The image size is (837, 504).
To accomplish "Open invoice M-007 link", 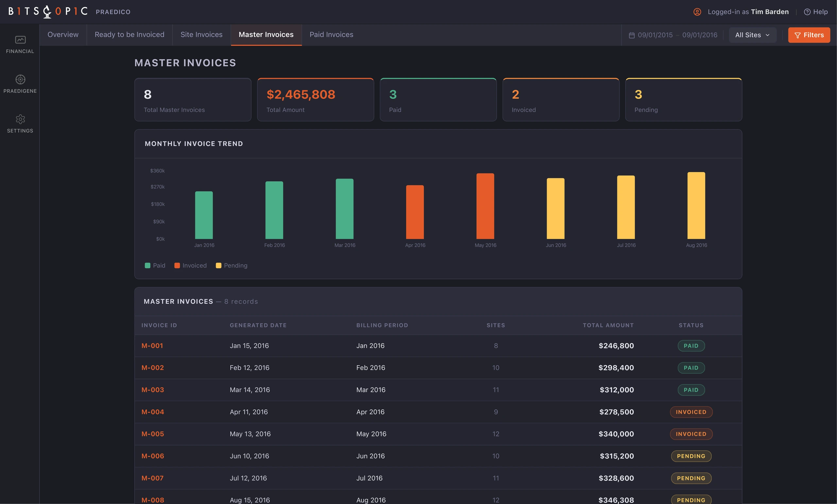I will [152, 478].
